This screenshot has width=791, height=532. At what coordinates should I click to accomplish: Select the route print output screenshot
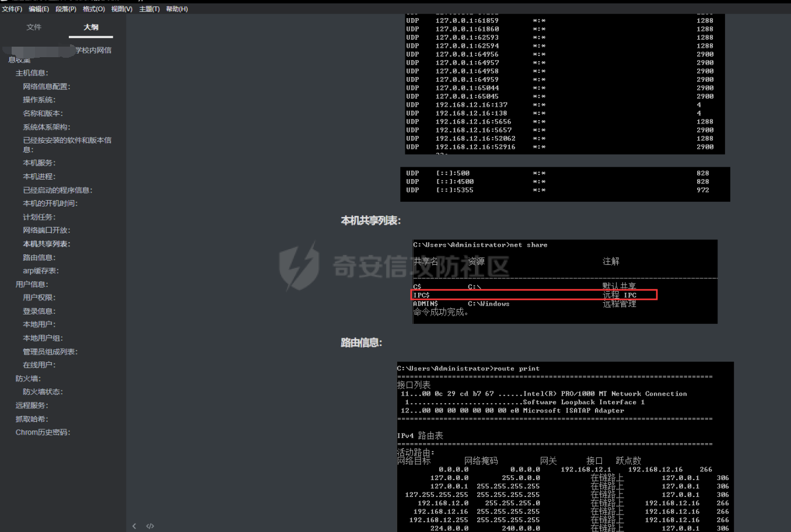point(565,447)
